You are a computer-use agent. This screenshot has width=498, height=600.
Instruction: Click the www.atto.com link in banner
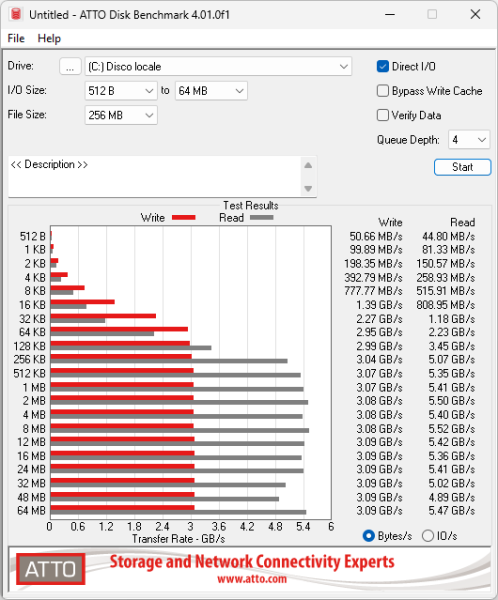coord(252,579)
